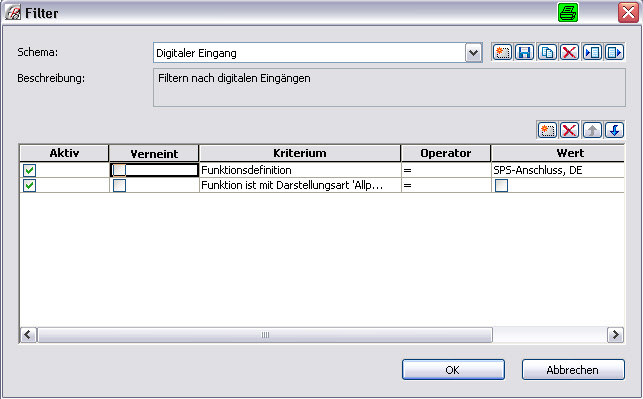This screenshot has height=399, width=643.
Task: Click the Wert column header
Action: tap(558, 153)
